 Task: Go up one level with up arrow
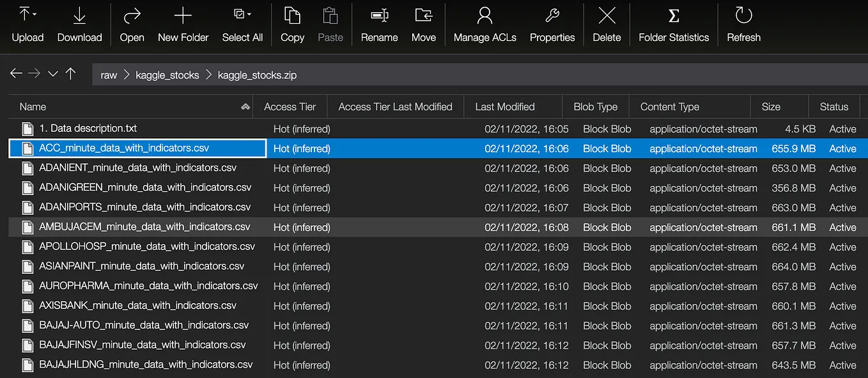(x=70, y=74)
